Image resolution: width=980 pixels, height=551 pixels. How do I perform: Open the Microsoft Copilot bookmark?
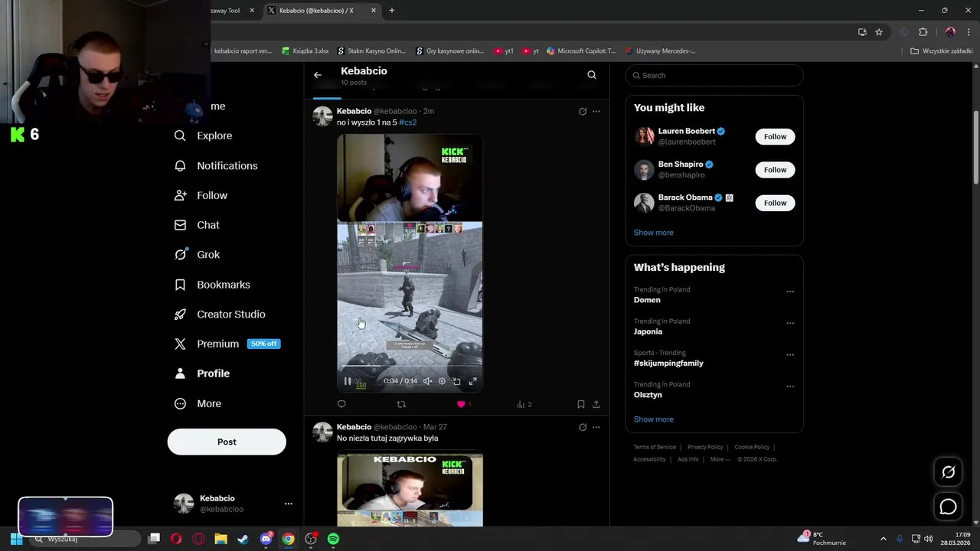[581, 51]
